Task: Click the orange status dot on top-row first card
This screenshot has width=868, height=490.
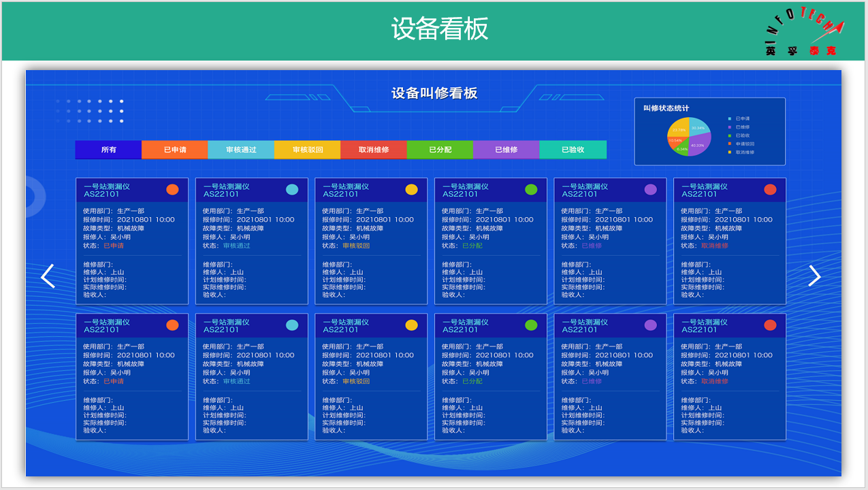Action: click(x=172, y=189)
